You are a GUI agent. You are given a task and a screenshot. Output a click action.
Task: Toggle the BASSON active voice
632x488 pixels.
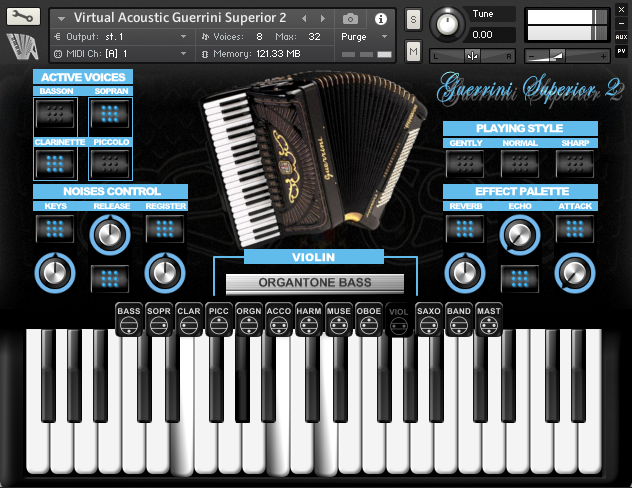55,114
